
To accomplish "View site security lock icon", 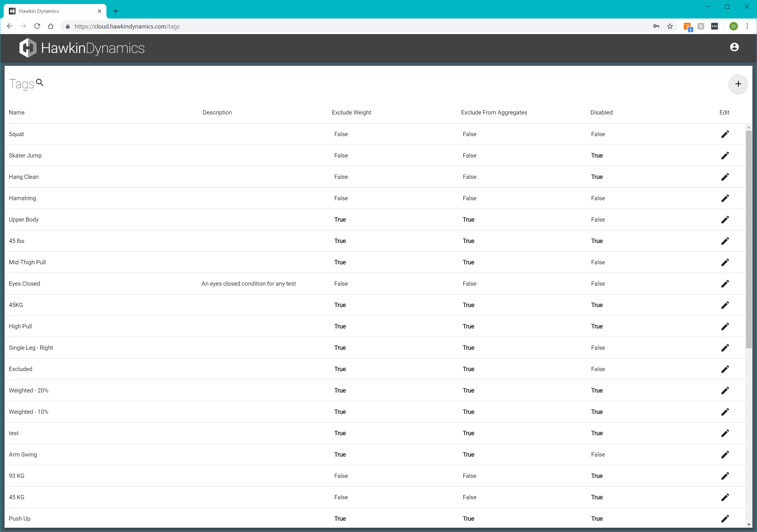I will (x=68, y=26).
